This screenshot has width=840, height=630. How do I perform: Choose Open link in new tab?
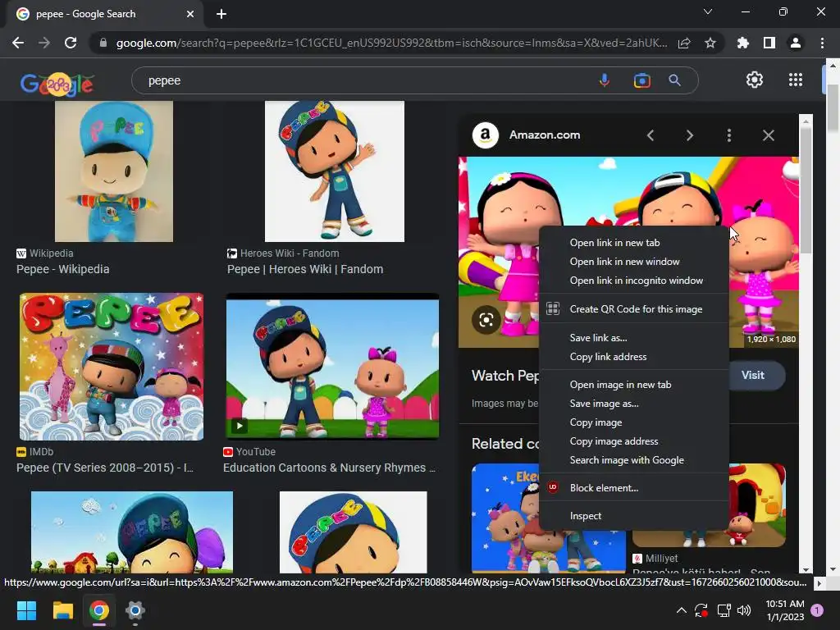tap(634, 243)
